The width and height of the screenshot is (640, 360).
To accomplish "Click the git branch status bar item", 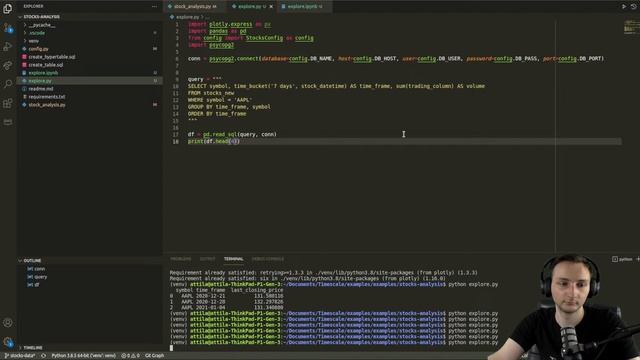I will (20, 356).
